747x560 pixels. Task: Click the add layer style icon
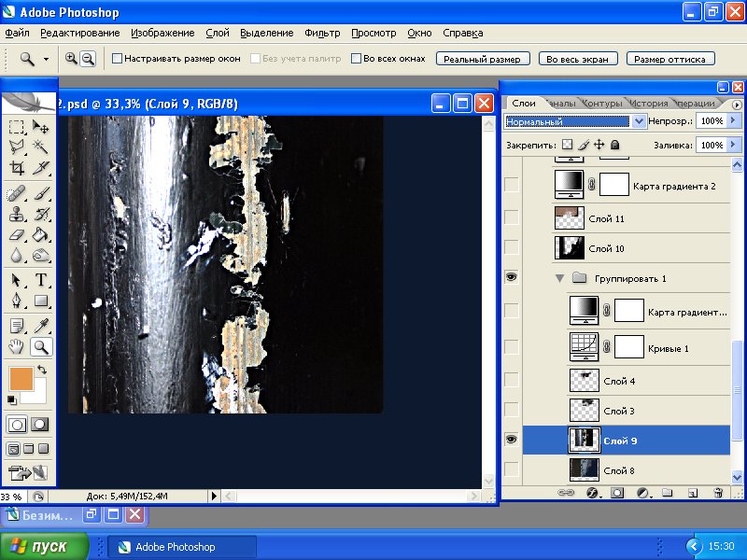(x=591, y=492)
